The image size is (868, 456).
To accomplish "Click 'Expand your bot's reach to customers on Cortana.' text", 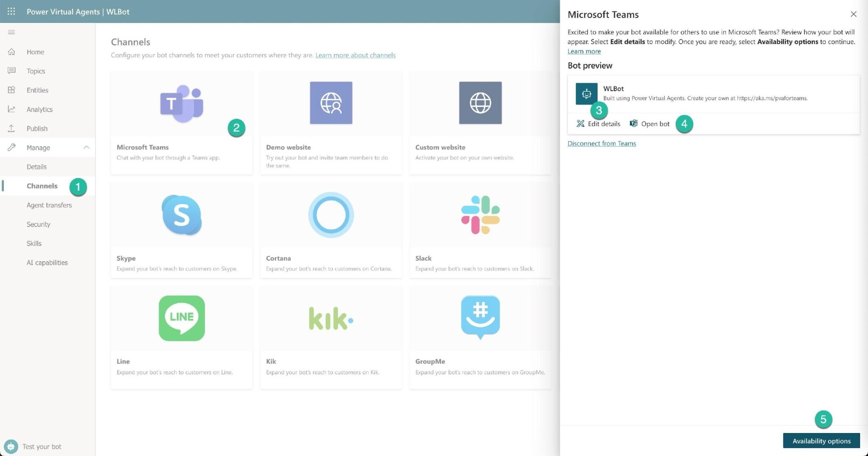I will tap(328, 269).
